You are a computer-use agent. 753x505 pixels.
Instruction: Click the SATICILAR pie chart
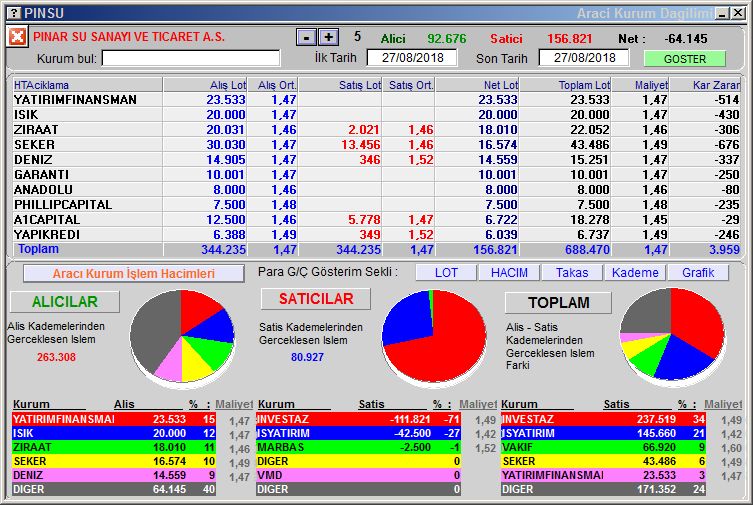[434, 337]
